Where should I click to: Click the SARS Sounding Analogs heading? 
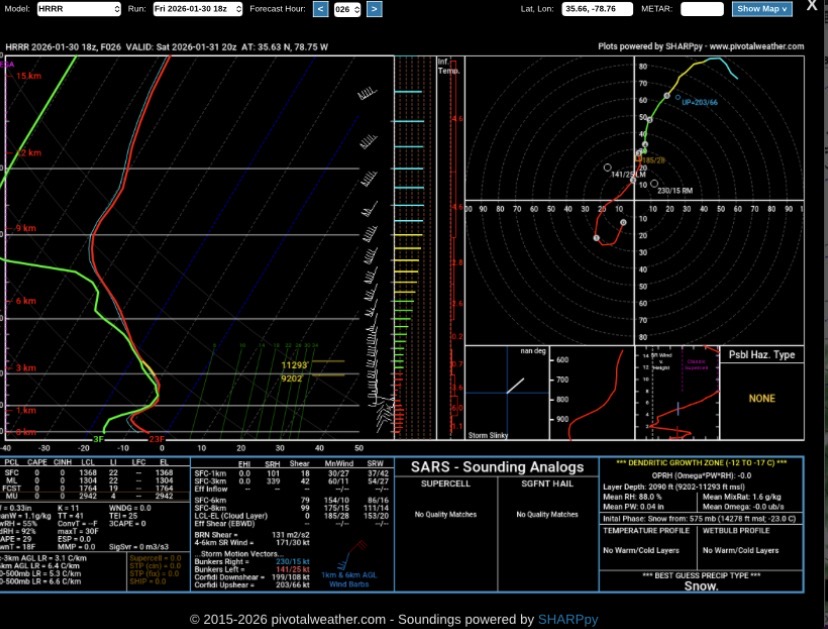point(497,467)
